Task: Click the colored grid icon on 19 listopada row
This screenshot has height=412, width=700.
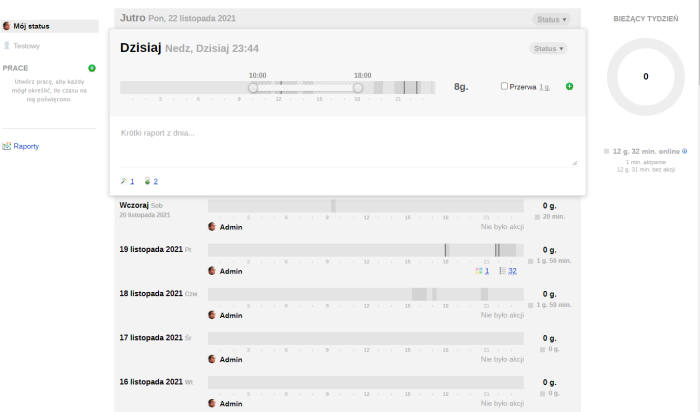Action: [x=479, y=271]
